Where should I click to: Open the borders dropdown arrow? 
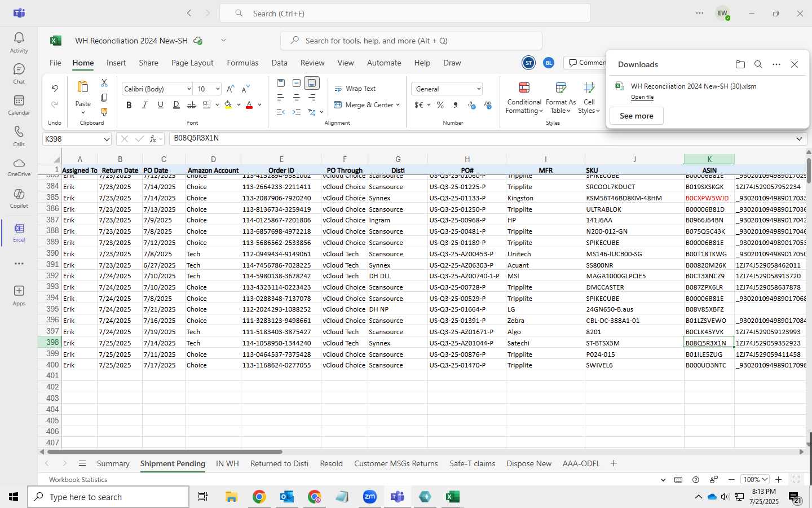pyautogui.click(x=217, y=105)
